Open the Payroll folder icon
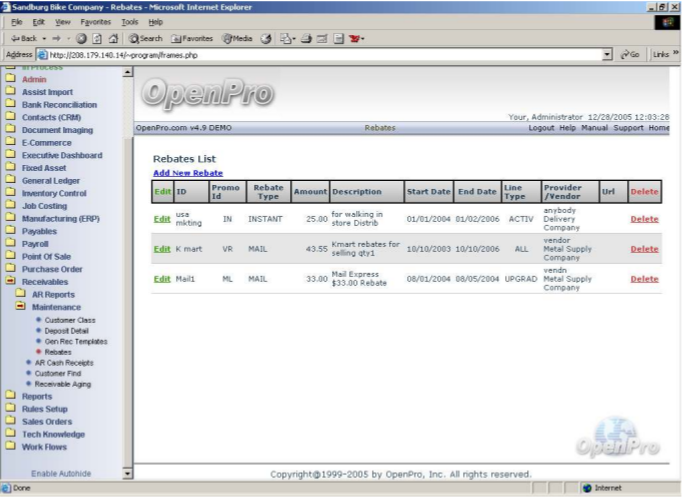Viewport: 682px width, 499px height. [10, 242]
